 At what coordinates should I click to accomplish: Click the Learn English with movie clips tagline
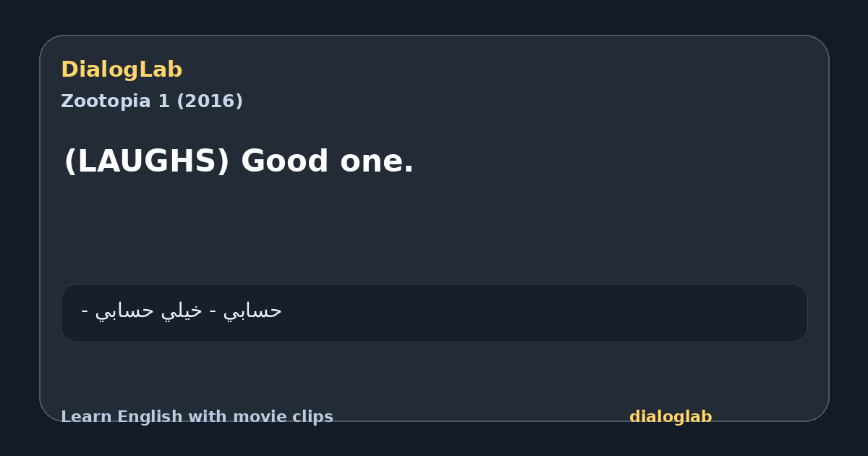coord(197,417)
